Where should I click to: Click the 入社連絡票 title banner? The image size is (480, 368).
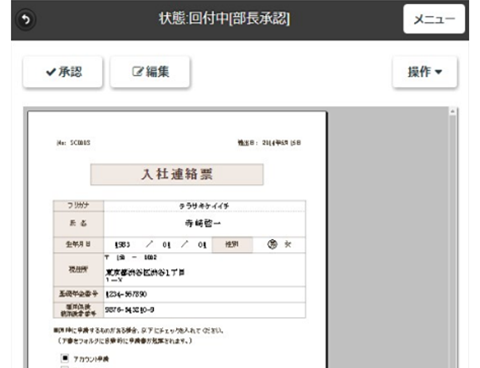click(x=177, y=174)
